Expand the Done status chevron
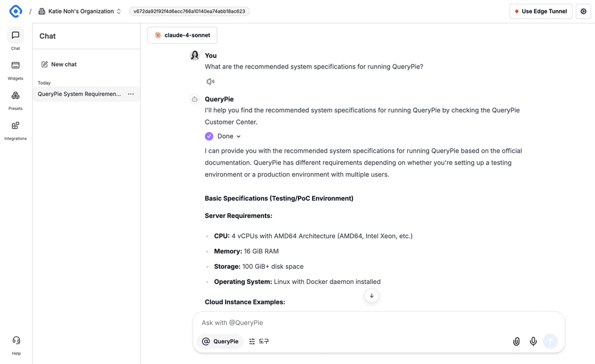Screen dimensions: 595x364 (238, 136)
